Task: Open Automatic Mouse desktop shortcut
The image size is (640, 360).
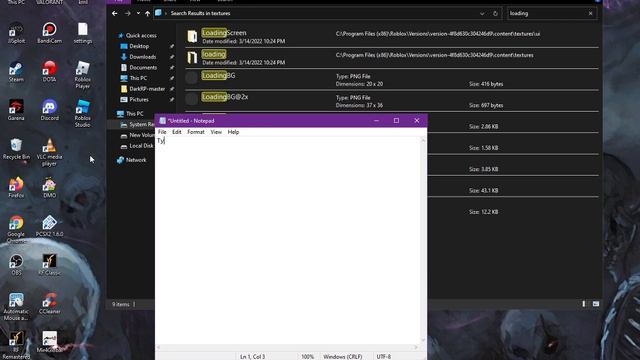Action: coord(16,307)
